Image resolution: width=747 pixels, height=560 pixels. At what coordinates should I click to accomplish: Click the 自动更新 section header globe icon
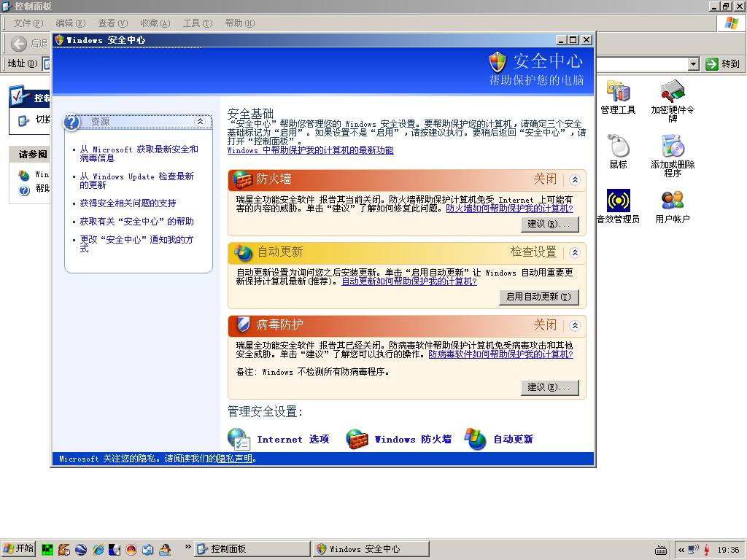[x=242, y=252]
